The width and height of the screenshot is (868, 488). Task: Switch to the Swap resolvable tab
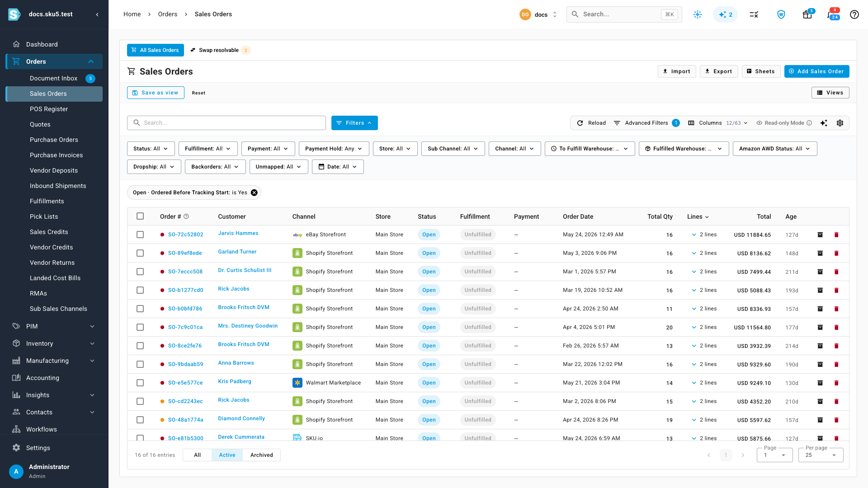point(220,50)
